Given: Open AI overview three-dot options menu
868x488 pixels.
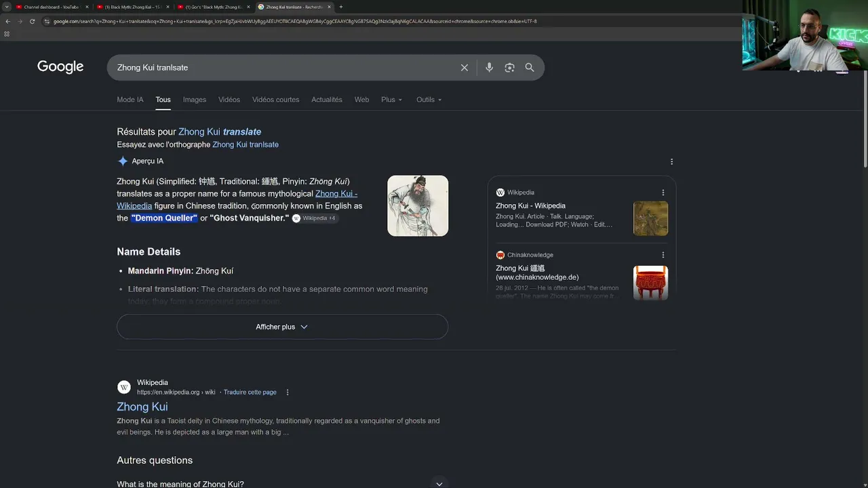Looking at the screenshot, I should point(671,161).
